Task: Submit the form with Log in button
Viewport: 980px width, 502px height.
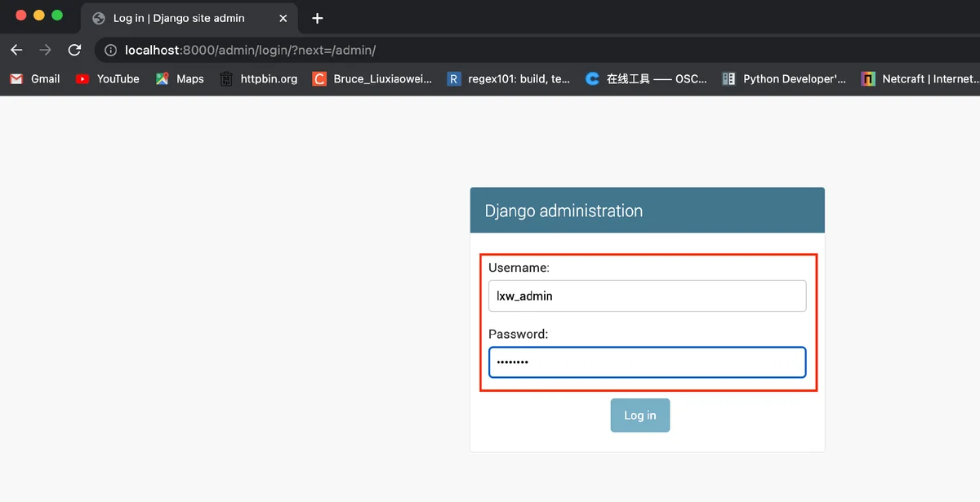Action: (x=640, y=415)
